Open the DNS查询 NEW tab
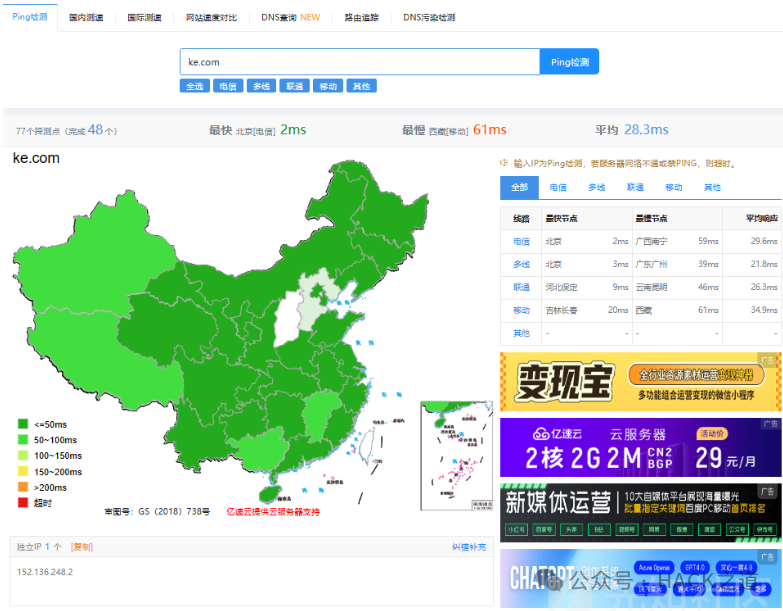The width and height of the screenshot is (783, 611). pos(291,17)
